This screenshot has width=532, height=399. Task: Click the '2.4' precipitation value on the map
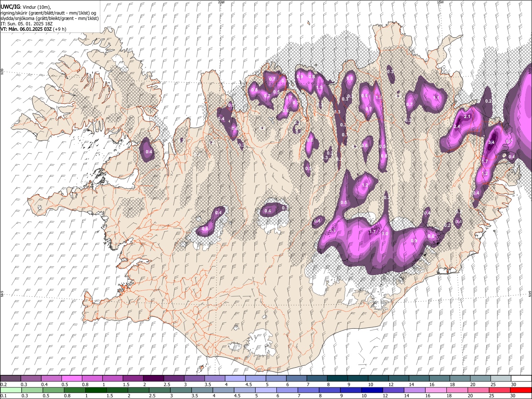(x=457, y=126)
